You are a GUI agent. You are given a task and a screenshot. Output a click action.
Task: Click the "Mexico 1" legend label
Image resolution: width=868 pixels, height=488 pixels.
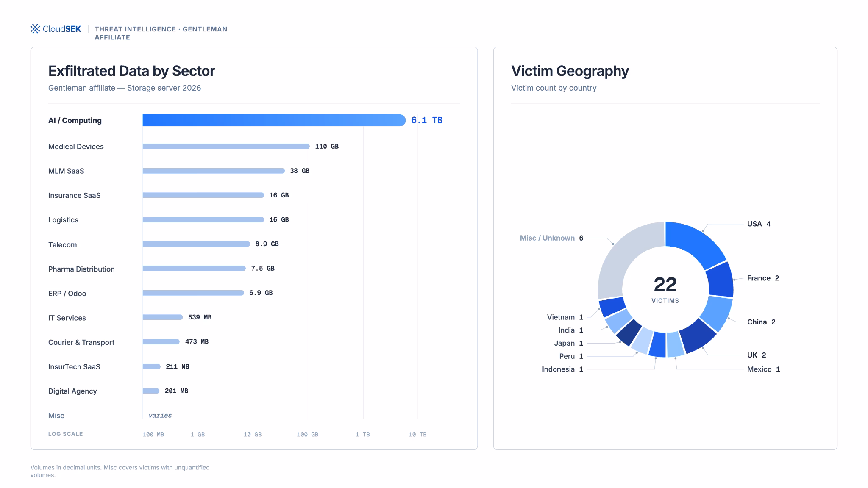763,369
